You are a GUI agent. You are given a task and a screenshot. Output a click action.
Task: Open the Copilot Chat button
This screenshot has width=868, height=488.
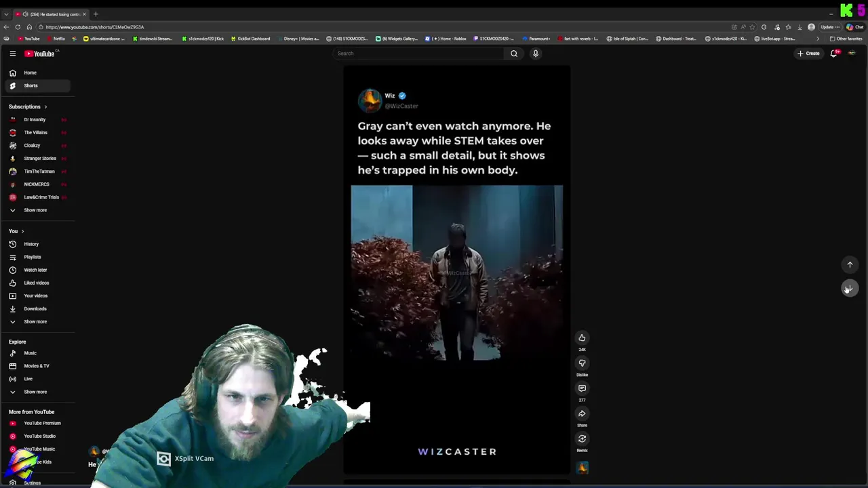click(x=854, y=27)
